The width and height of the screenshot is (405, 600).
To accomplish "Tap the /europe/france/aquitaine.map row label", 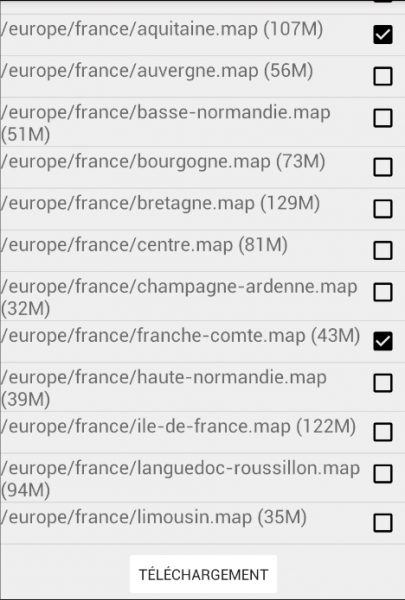I will click(162, 29).
